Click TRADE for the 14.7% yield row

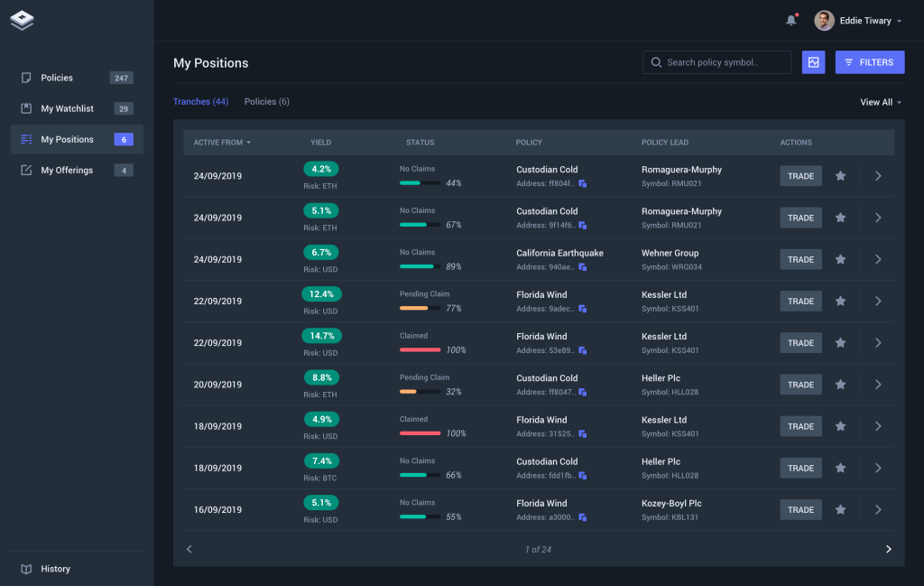pos(800,343)
